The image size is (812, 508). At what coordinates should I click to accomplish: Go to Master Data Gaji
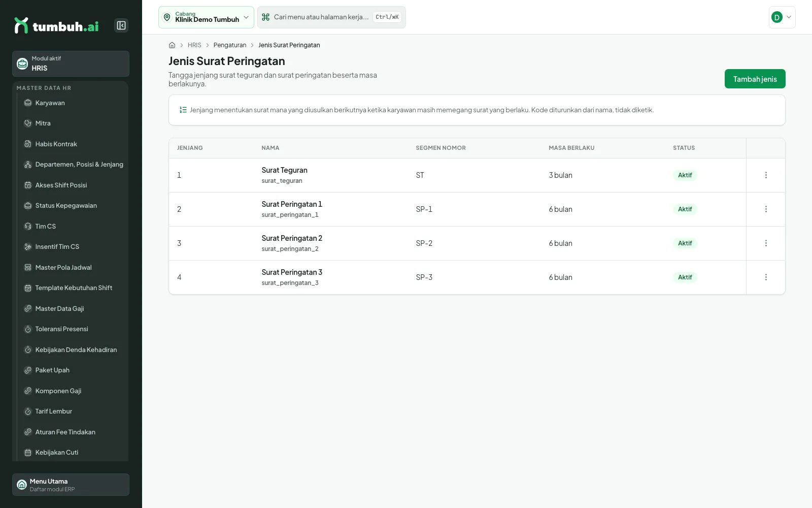(74, 308)
